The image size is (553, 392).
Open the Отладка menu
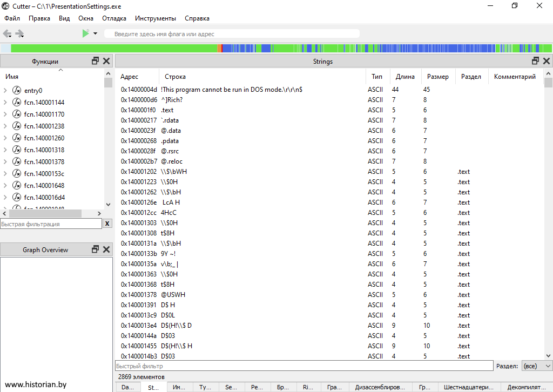click(114, 18)
